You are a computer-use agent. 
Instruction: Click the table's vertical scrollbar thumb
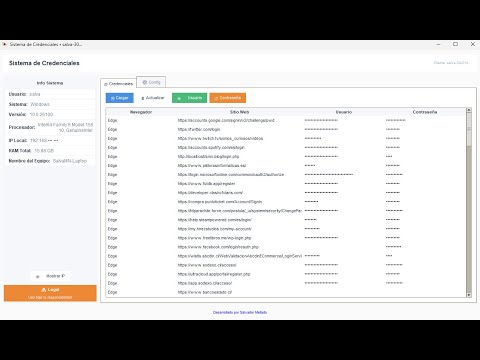tap(469, 129)
